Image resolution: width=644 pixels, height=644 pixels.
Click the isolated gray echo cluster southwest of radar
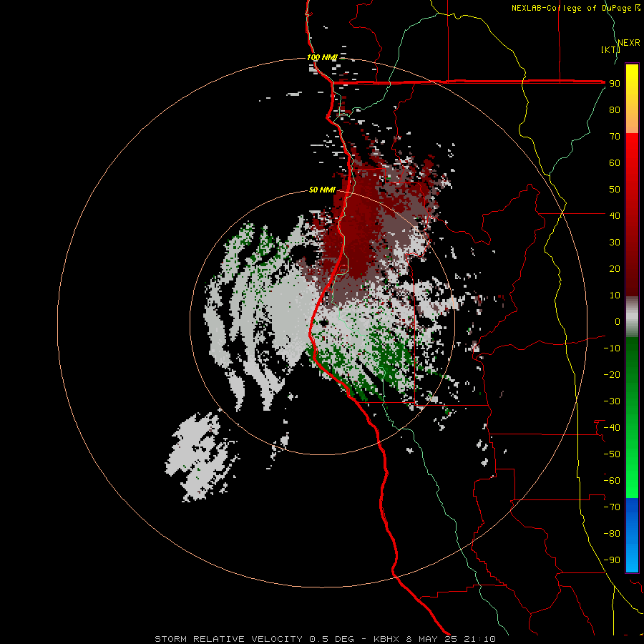(200, 457)
